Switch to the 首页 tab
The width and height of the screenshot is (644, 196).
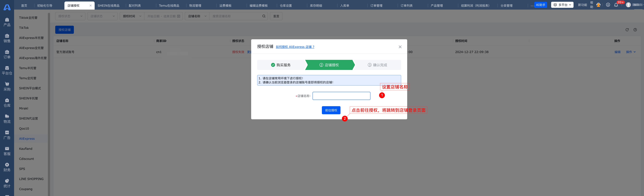[x=24, y=6]
